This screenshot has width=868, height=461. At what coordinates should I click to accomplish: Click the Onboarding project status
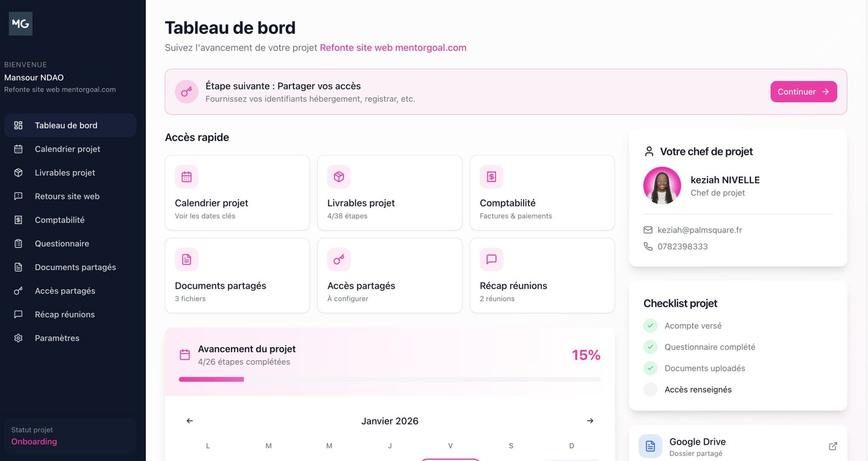click(34, 441)
